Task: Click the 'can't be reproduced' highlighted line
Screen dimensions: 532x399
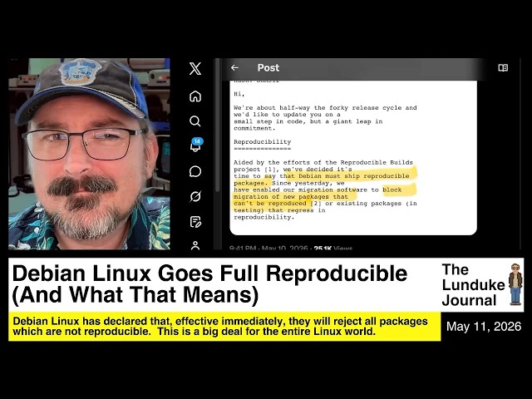Action: tap(270, 204)
